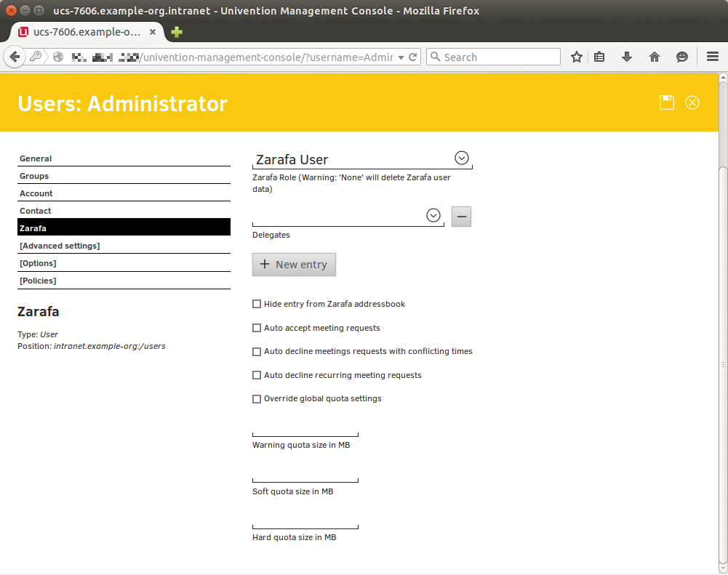Image resolution: width=728 pixels, height=575 pixels.
Task: Close the Administrator editor via circle-X icon
Action: [692, 102]
